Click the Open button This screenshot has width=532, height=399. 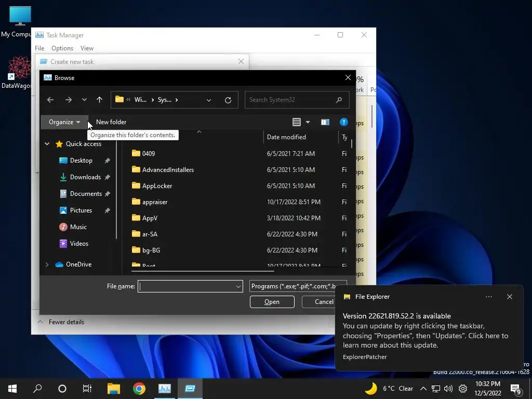click(x=272, y=302)
